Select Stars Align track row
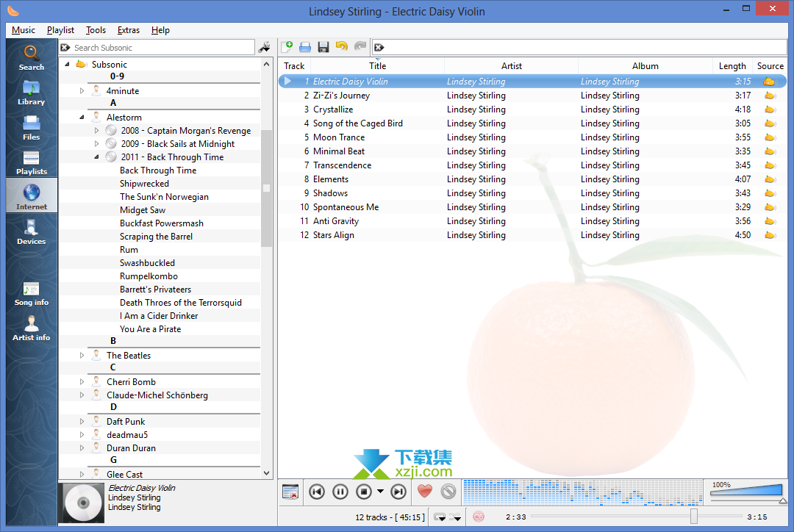794x532 pixels. coord(532,235)
